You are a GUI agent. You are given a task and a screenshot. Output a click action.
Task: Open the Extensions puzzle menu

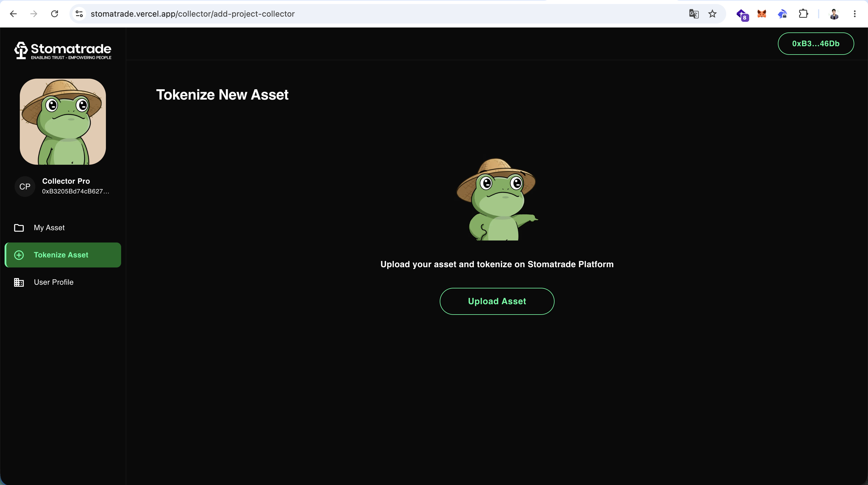803,14
